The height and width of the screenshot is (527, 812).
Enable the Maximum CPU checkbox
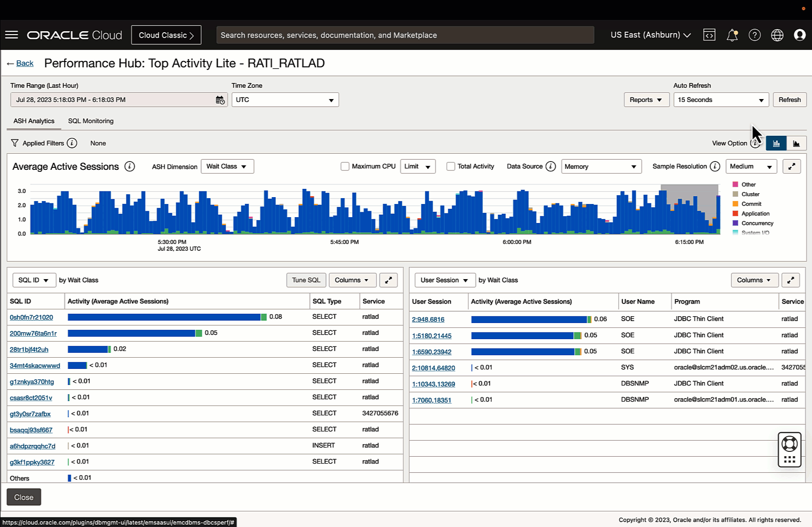[345, 166]
